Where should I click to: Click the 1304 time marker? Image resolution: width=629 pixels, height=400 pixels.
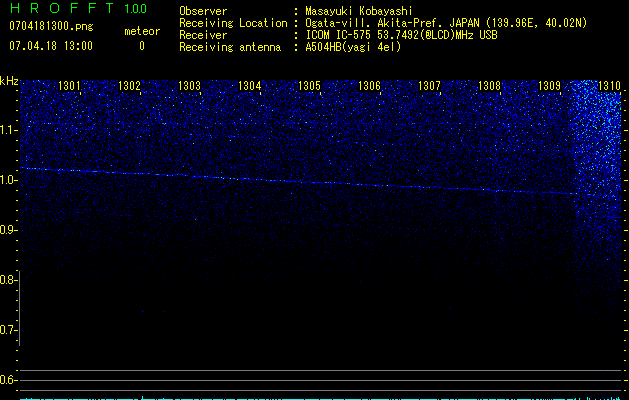pos(250,86)
